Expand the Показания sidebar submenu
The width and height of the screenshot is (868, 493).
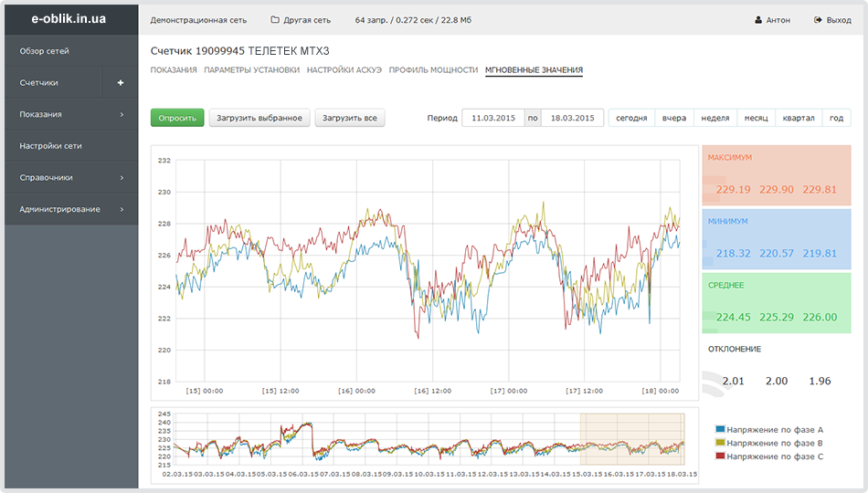tap(121, 114)
